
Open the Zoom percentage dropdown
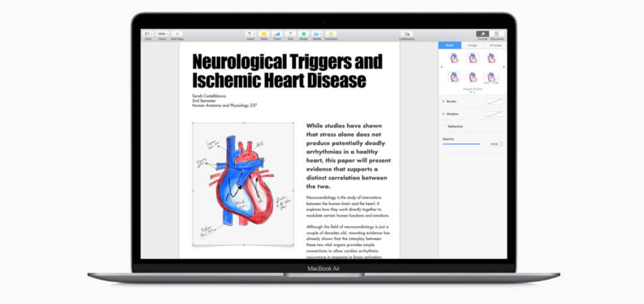coord(162,34)
